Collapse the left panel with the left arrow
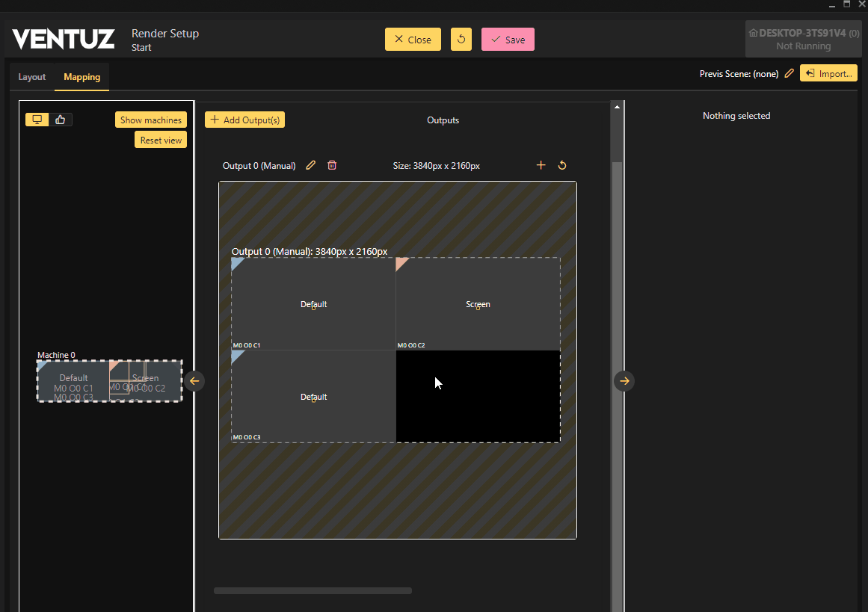 194,381
